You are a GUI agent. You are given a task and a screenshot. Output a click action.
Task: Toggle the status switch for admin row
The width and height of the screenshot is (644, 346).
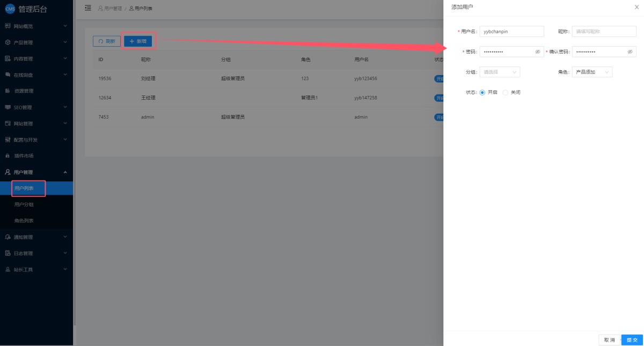click(x=439, y=117)
